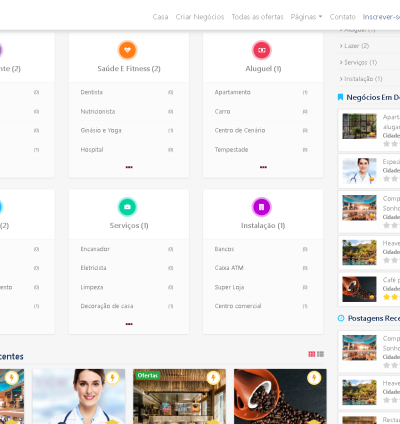400x424 pixels.
Task: Select Apartamento subcategory
Action: tap(233, 92)
